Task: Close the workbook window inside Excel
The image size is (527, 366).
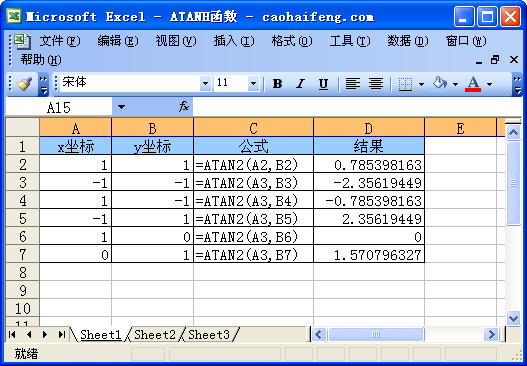Action: click(x=514, y=60)
